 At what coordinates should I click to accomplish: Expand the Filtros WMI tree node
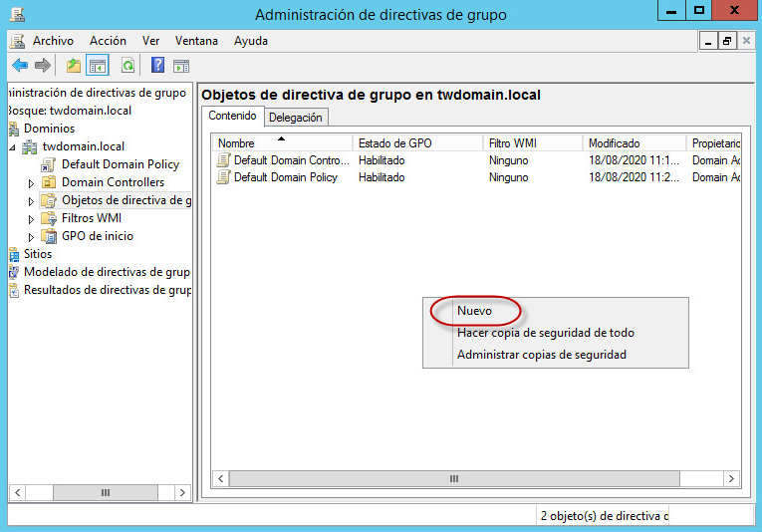coord(31,219)
